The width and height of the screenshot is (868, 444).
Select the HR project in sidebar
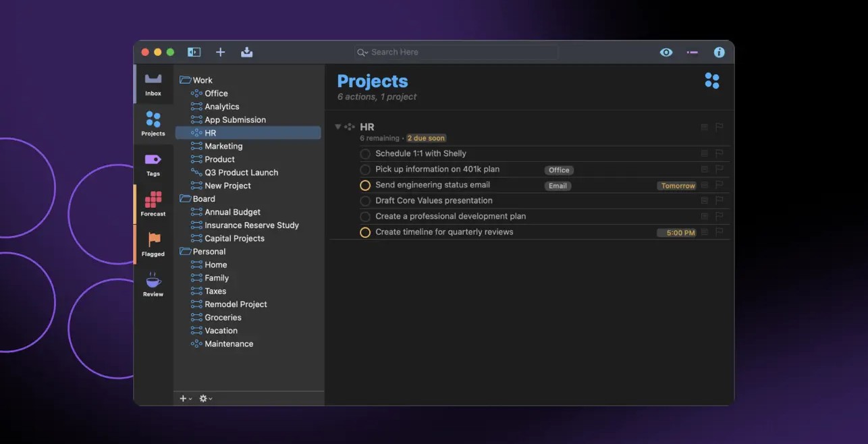pos(248,133)
